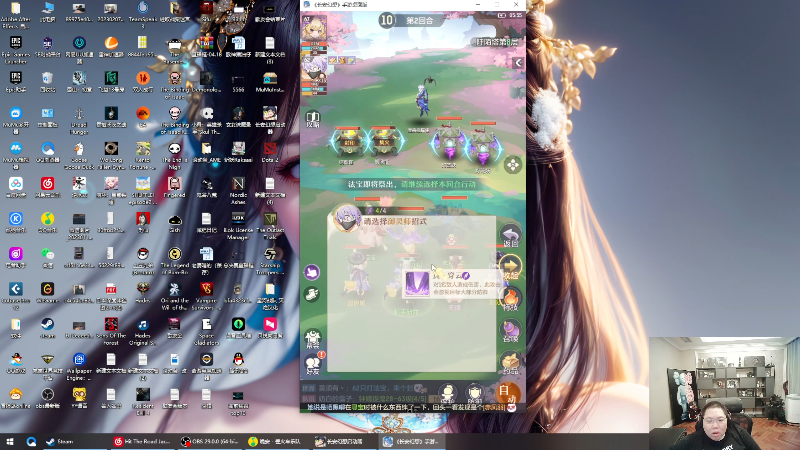
Task: Open the Steam desktop shortcut
Action: (x=47, y=328)
